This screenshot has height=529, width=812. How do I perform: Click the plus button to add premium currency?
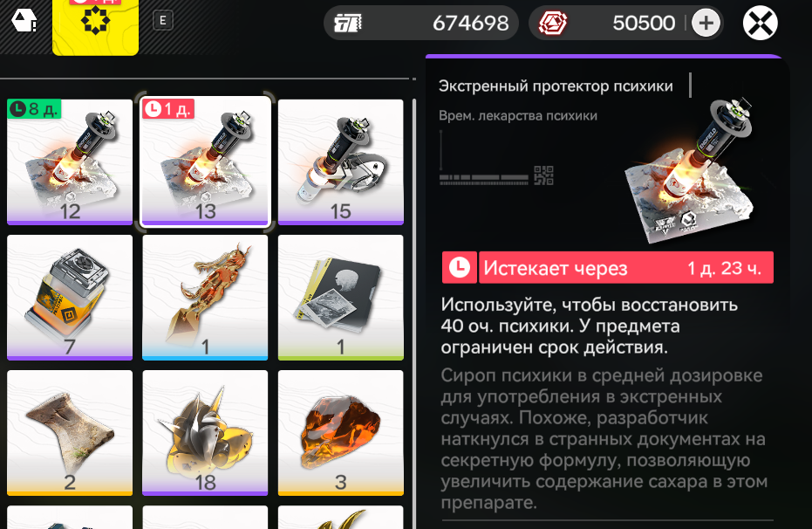(x=706, y=24)
